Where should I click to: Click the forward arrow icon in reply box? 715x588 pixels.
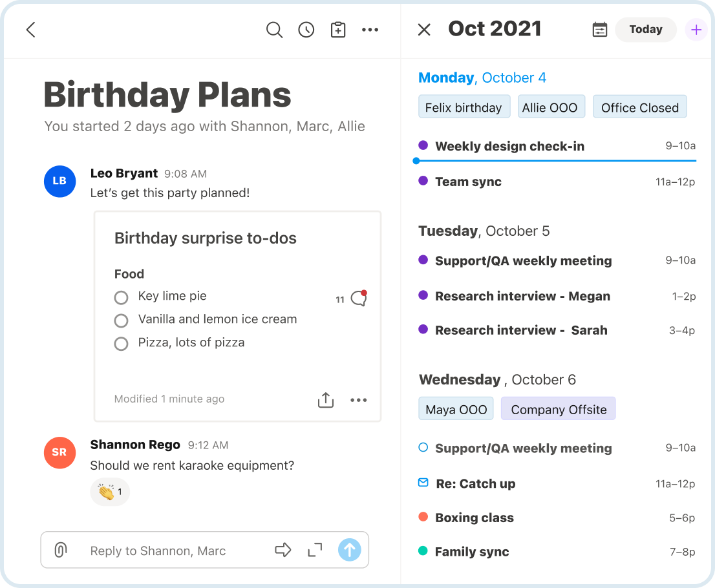283,550
